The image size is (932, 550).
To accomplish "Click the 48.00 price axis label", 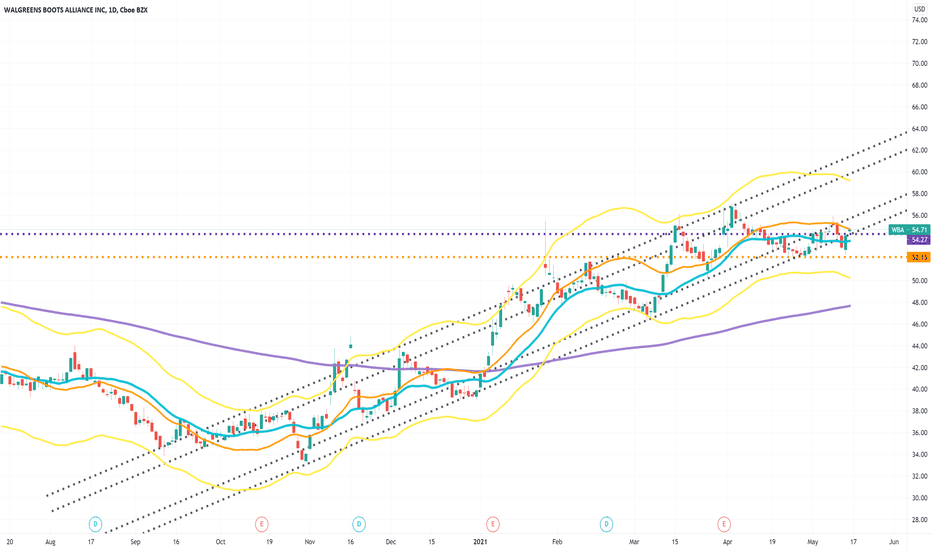I will [x=920, y=303].
